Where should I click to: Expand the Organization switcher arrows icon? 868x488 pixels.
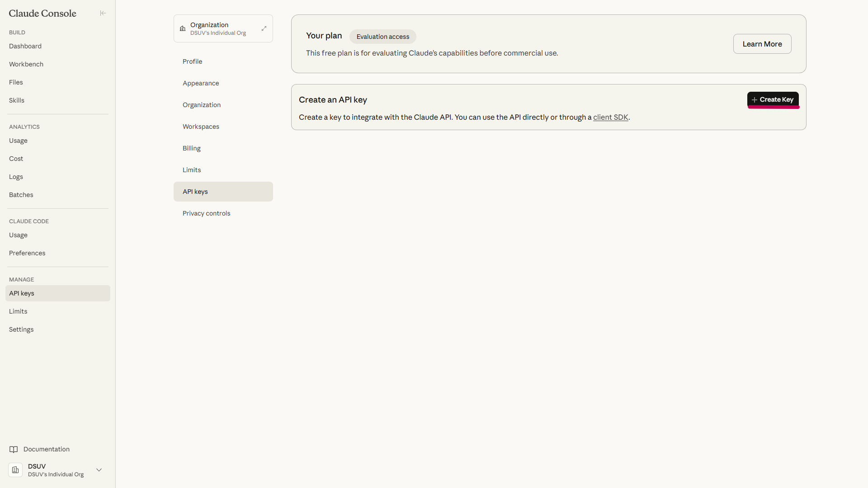tap(264, 28)
